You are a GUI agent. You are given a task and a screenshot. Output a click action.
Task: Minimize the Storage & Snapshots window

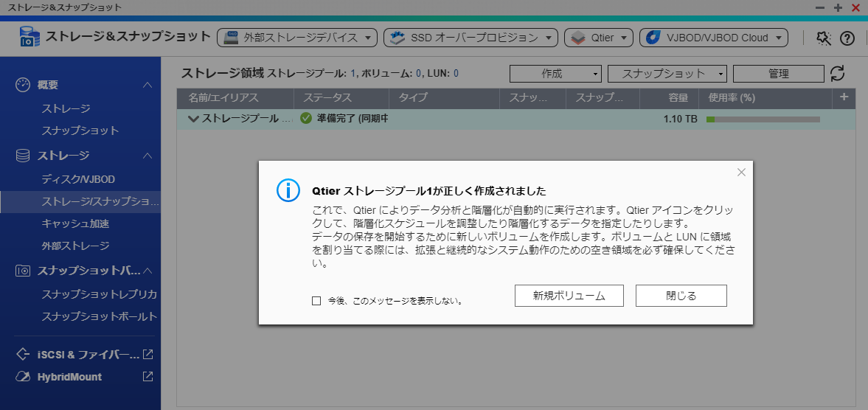click(820, 8)
